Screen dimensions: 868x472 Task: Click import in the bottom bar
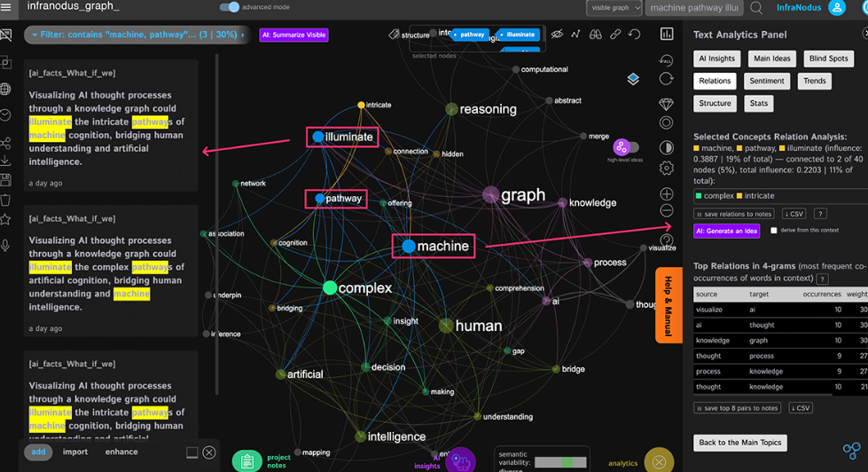click(75, 452)
